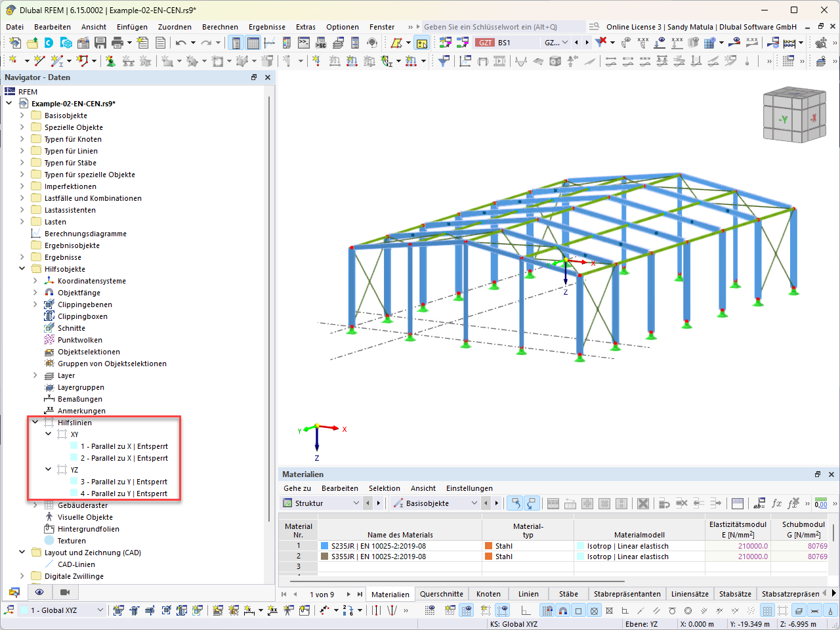The width and height of the screenshot is (840, 630).
Task: Toggle the magnet object snap in status bar
Action: pyautogui.click(x=563, y=610)
